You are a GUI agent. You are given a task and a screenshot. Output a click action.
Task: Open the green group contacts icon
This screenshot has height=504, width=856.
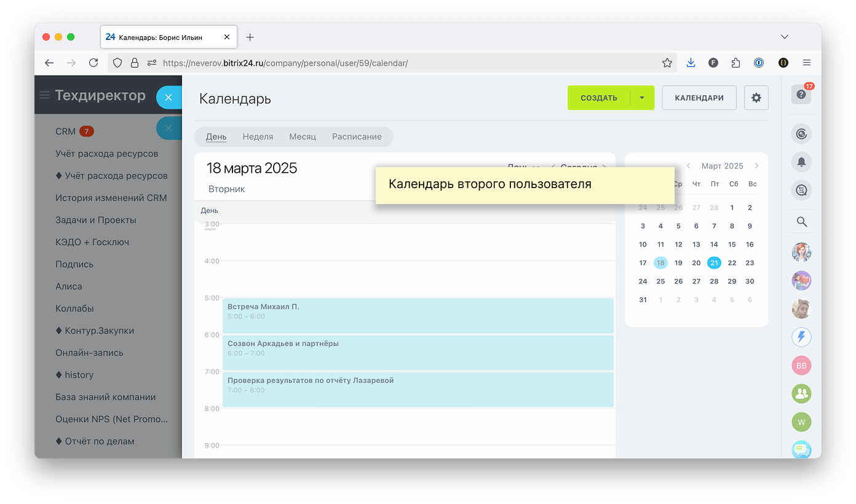pos(801,393)
